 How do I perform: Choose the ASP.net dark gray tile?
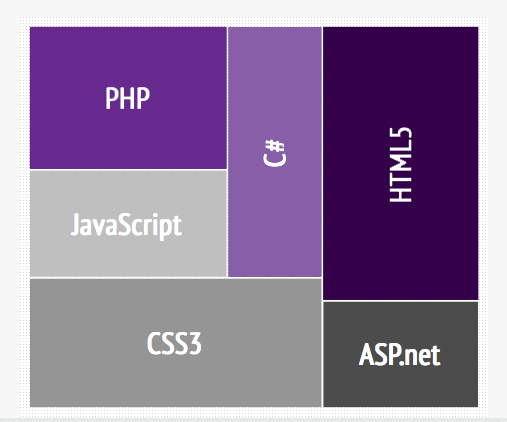coord(401,354)
